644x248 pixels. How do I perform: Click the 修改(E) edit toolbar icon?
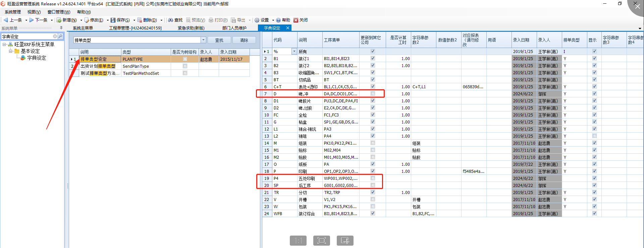coord(87,20)
